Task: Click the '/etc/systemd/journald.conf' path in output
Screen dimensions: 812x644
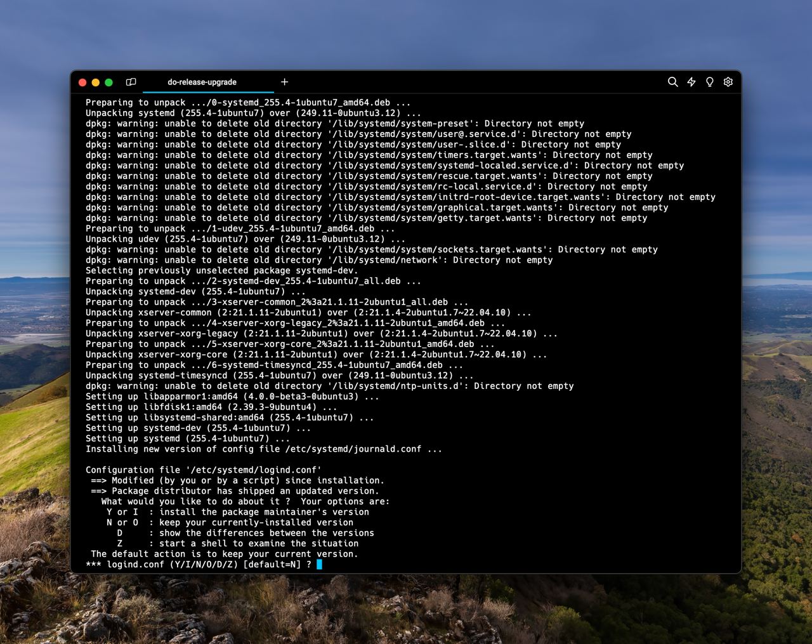Action: point(353,449)
